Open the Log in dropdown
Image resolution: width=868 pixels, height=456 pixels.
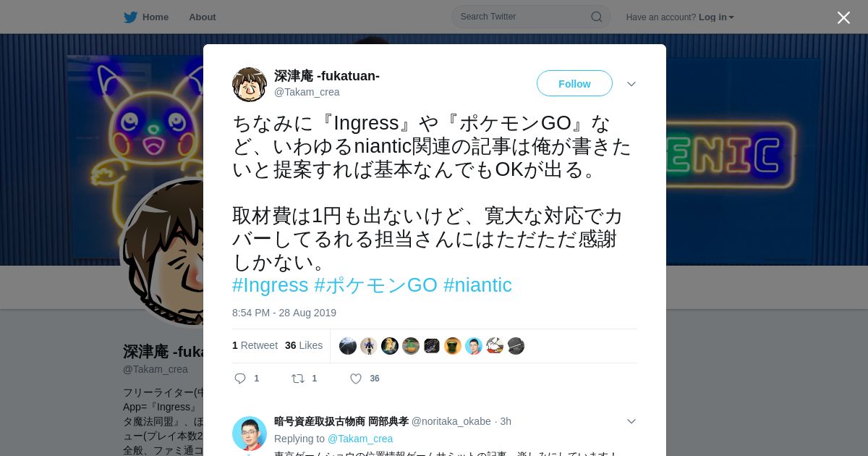716,17
